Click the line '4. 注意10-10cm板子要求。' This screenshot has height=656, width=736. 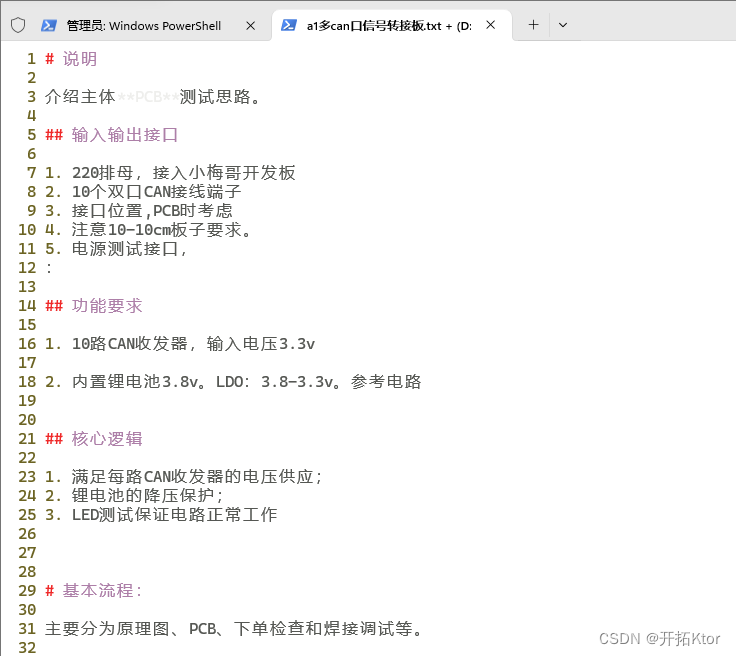pos(148,230)
